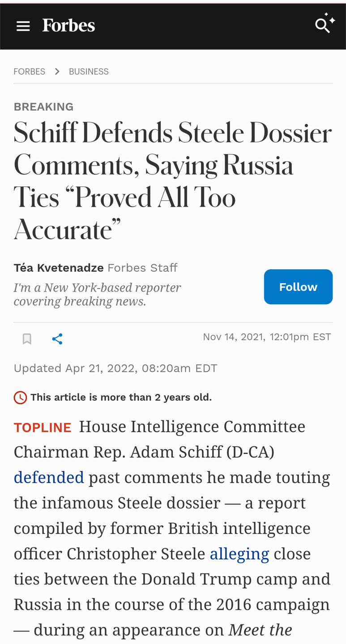Click the red clock icon
Screen dimensions: 346x644
point(20,397)
